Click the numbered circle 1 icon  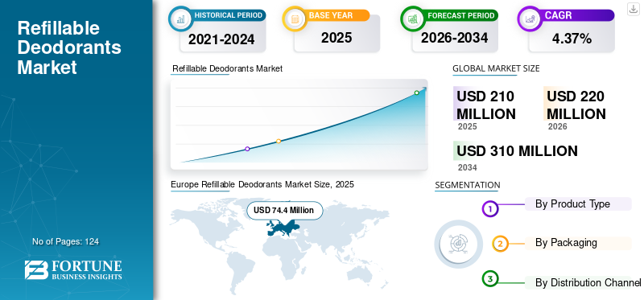[x=489, y=209]
